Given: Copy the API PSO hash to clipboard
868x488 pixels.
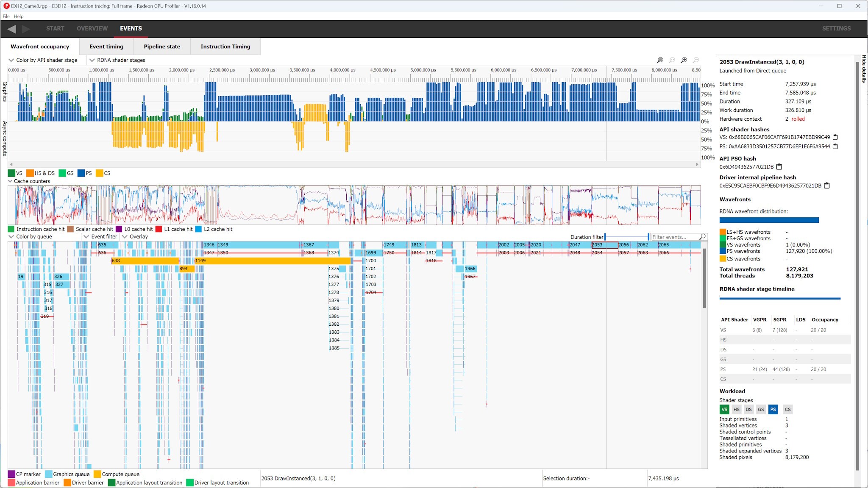Looking at the screenshot, I should [779, 167].
